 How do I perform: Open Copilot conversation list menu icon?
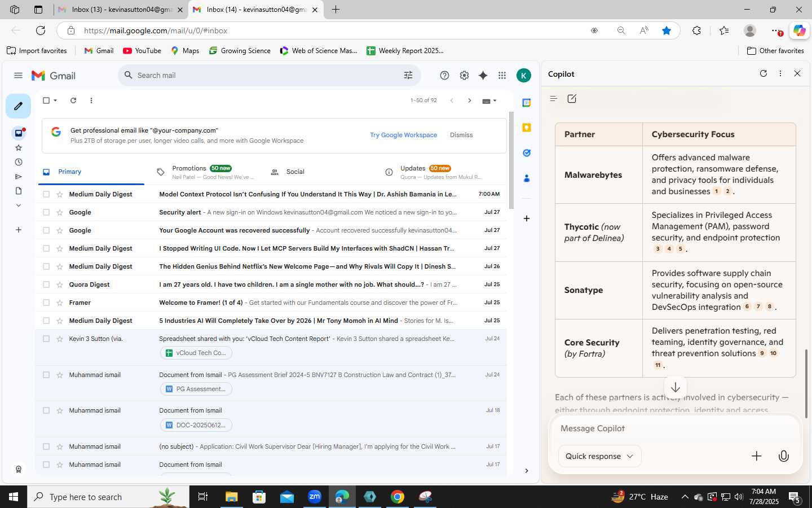[553, 99]
